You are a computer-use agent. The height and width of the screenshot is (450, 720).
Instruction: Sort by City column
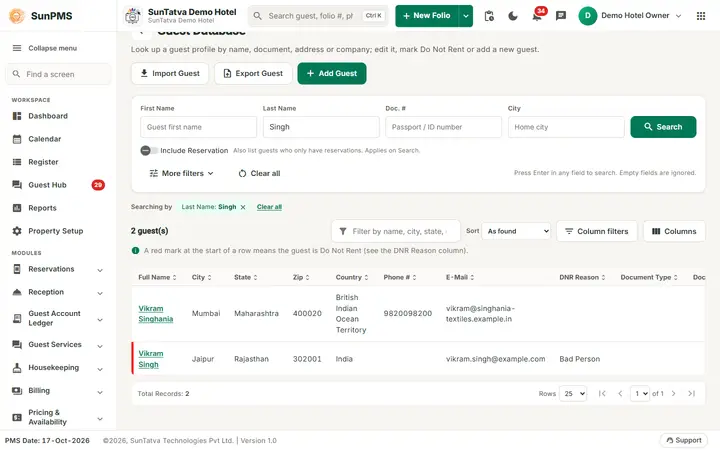click(x=202, y=277)
